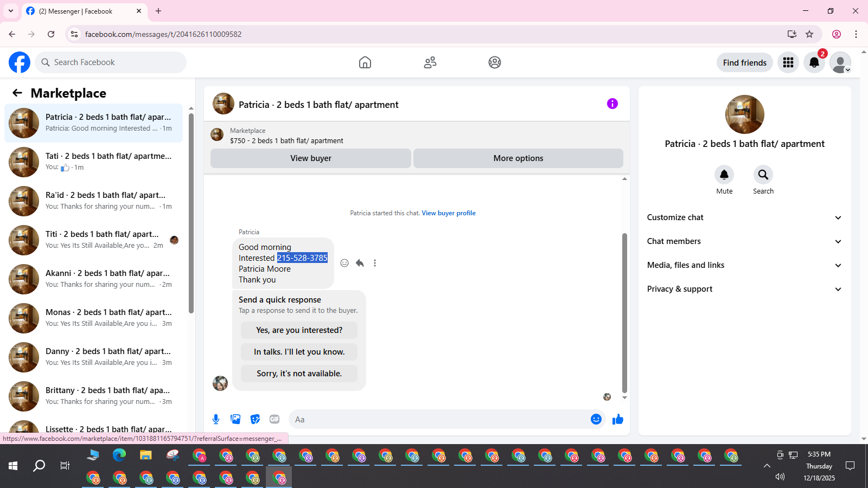Open the notifications bell
Screen dimensions: 868x488
click(814, 62)
